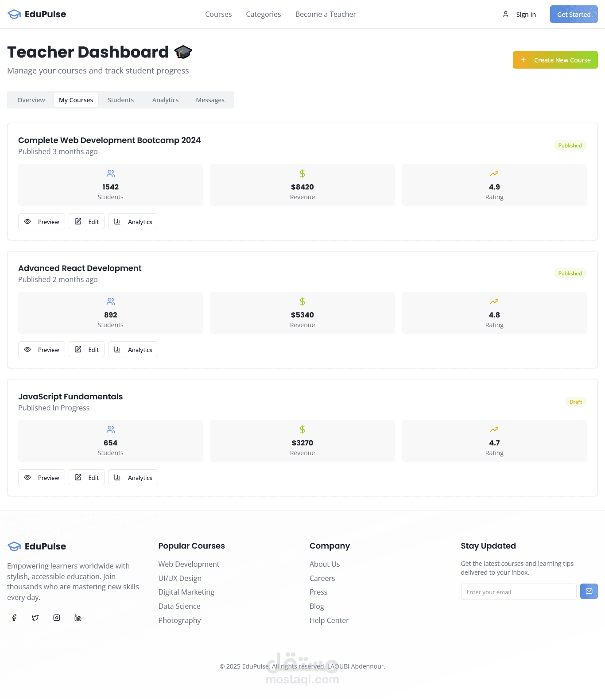Click the Instagram icon in footer
Viewport: 605px width, 700px height.
pos(57,618)
